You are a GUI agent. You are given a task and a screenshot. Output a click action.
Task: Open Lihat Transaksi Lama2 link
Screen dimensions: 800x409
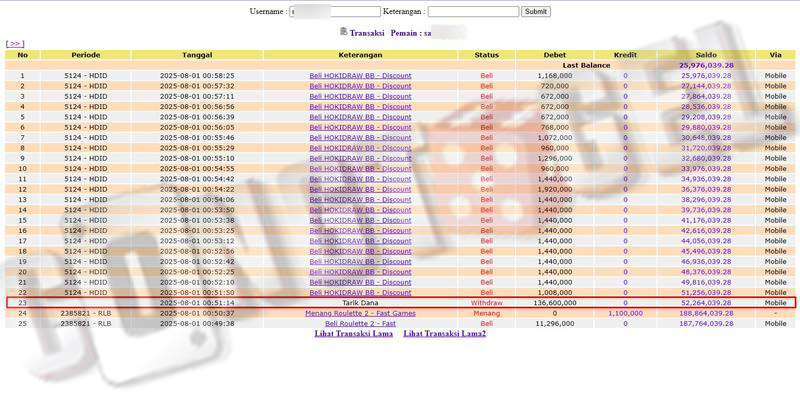tap(444, 334)
